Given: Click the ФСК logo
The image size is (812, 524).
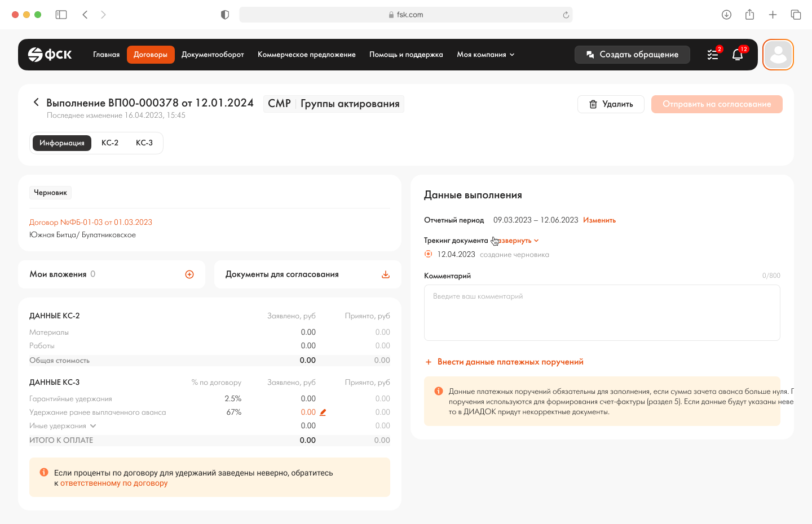Looking at the screenshot, I should tap(50, 55).
